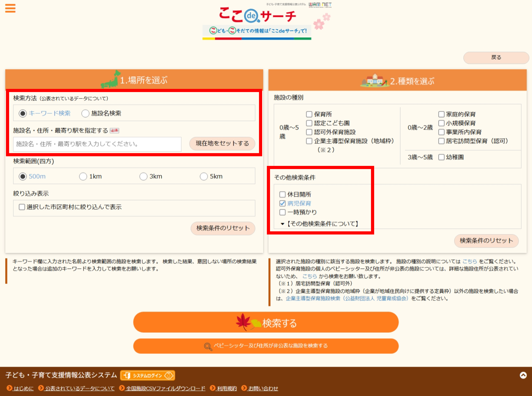Reset conditions in the 種類を選ぶ panel
532x396 pixels.
tap(486, 241)
